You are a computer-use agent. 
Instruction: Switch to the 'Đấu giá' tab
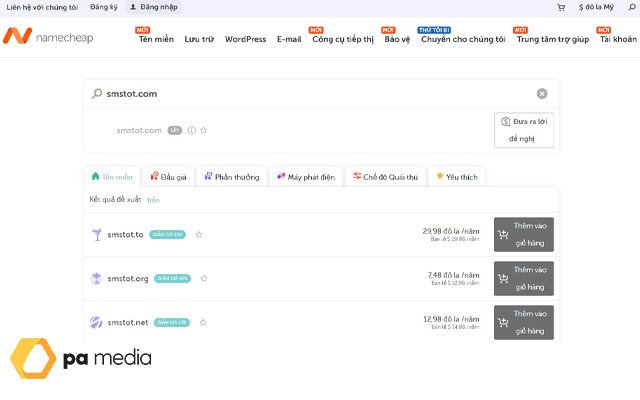click(168, 177)
